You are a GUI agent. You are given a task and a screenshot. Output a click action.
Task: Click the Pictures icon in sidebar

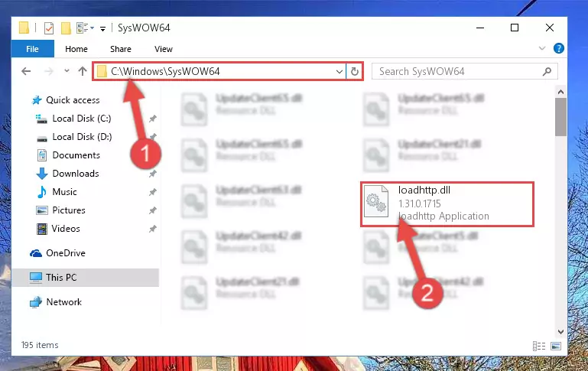pos(41,210)
